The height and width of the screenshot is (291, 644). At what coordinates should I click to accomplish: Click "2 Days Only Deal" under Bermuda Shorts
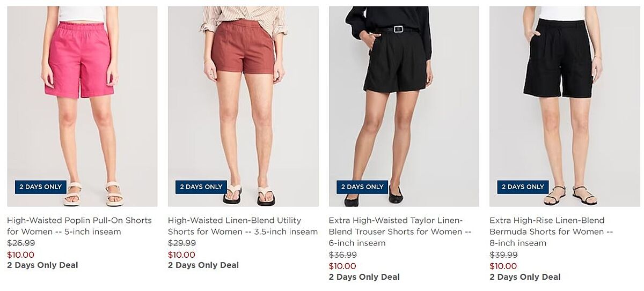point(525,277)
